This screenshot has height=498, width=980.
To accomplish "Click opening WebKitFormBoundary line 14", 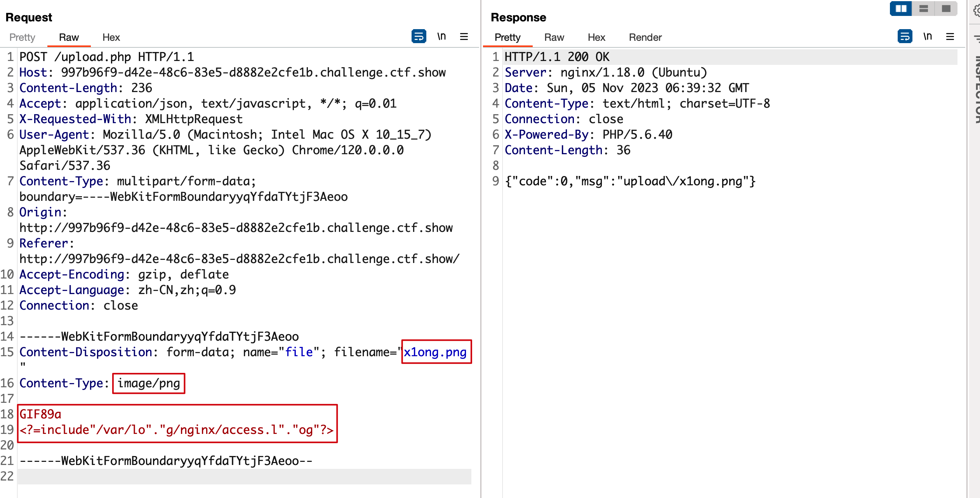I will coord(159,337).
